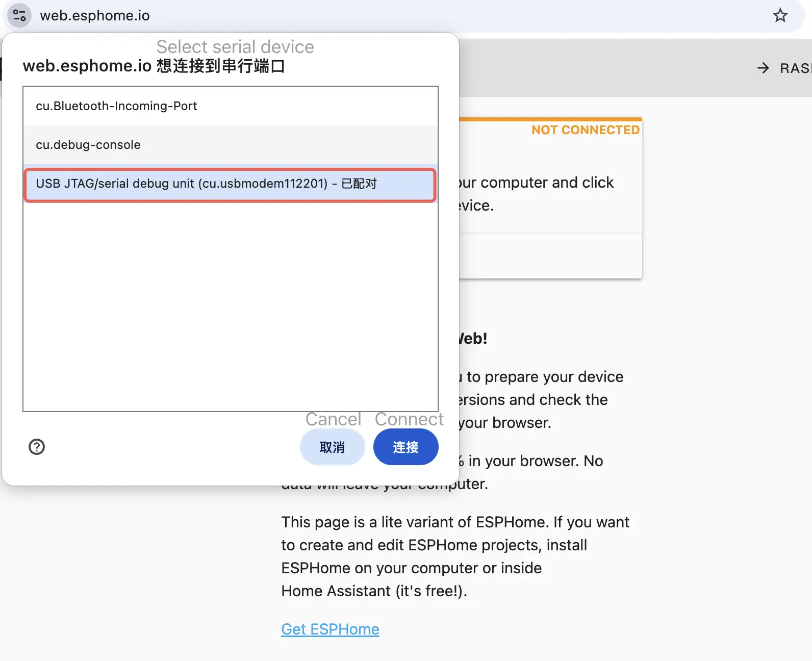Focus the web.esphome.io address bar URL
Viewport: 812px width, 661px height.
pos(95,16)
